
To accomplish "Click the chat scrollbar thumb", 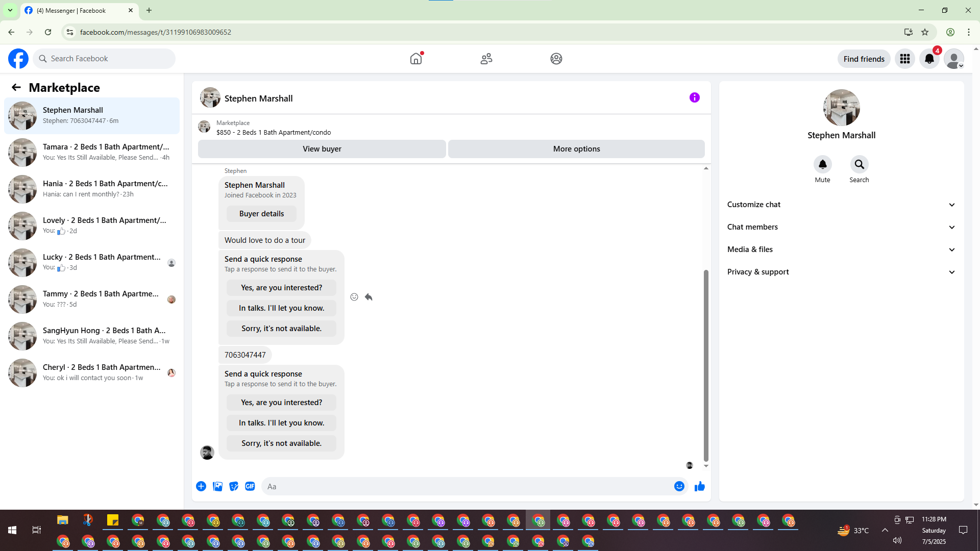I will 706,365.
